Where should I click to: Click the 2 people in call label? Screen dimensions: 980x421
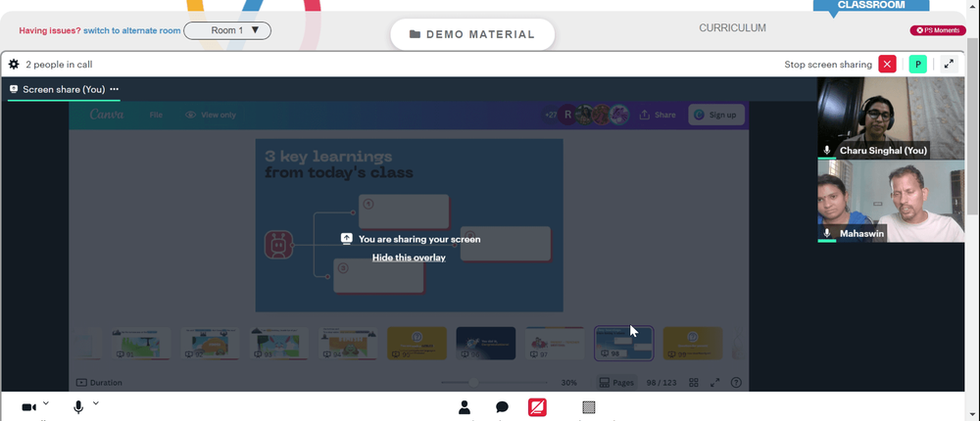(x=60, y=65)
